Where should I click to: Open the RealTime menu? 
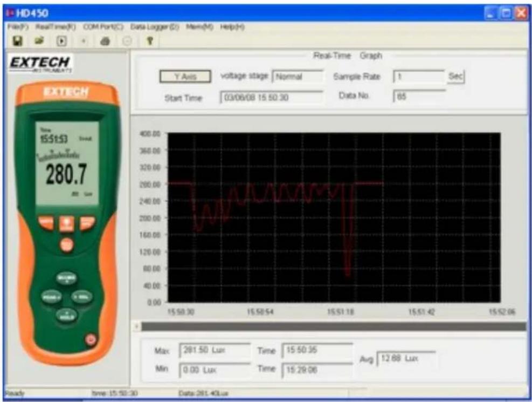pyautogui.click(x=56, y=27)
